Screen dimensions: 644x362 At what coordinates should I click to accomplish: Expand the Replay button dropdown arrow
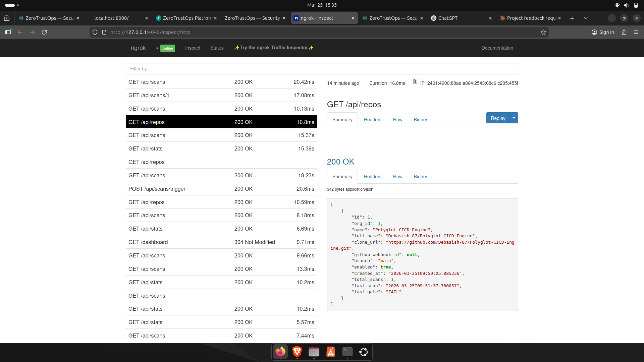[514, 118]
